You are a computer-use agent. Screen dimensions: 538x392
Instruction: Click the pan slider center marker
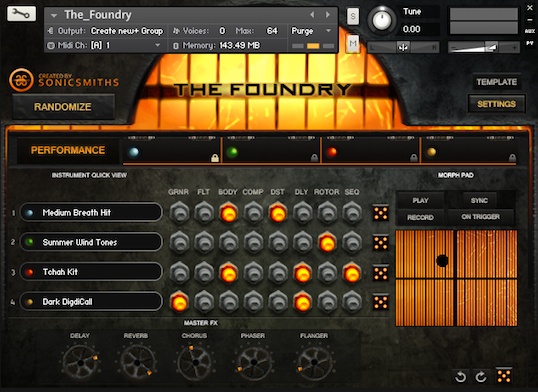(403, 47)
